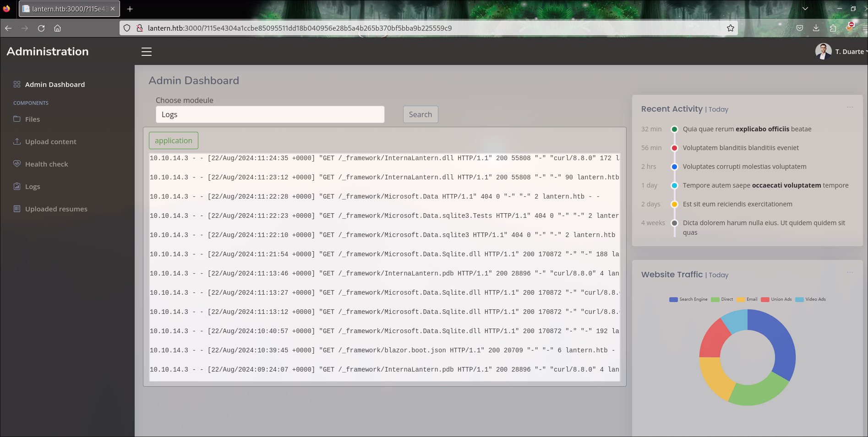Toggle Union Ads legend in traffic chart
The image size is (868, 437).
coord(776,299)
